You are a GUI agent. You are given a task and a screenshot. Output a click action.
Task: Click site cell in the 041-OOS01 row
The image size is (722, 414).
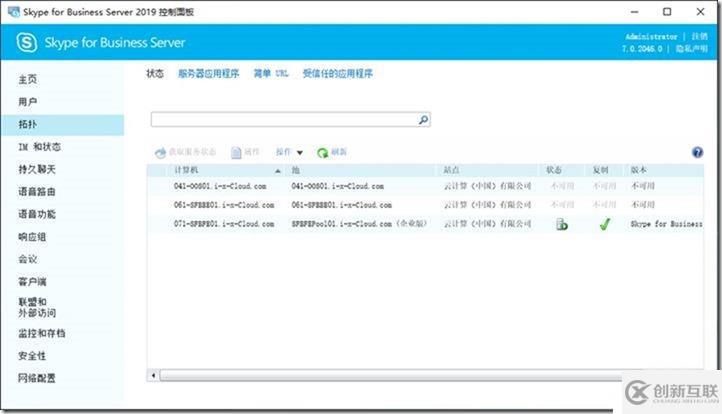pyautogui.click(x=487, y=186)
